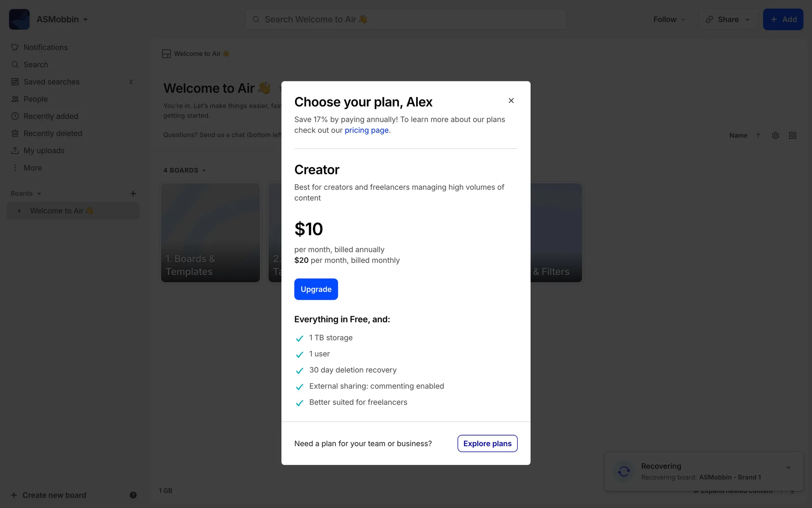Image resolution: width=812 pixels, height=508 pixels.
Task: Click the plus icon next to Boards
Action: (133, 193)
